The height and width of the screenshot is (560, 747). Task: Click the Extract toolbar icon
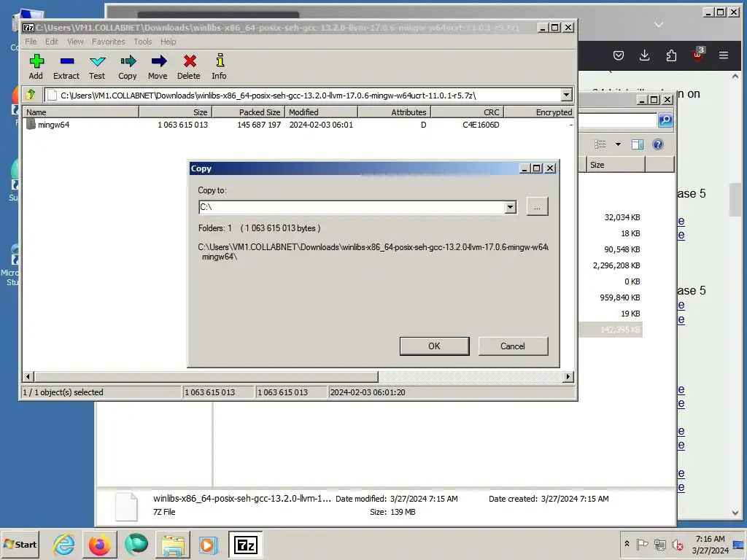tap(66, 66)
